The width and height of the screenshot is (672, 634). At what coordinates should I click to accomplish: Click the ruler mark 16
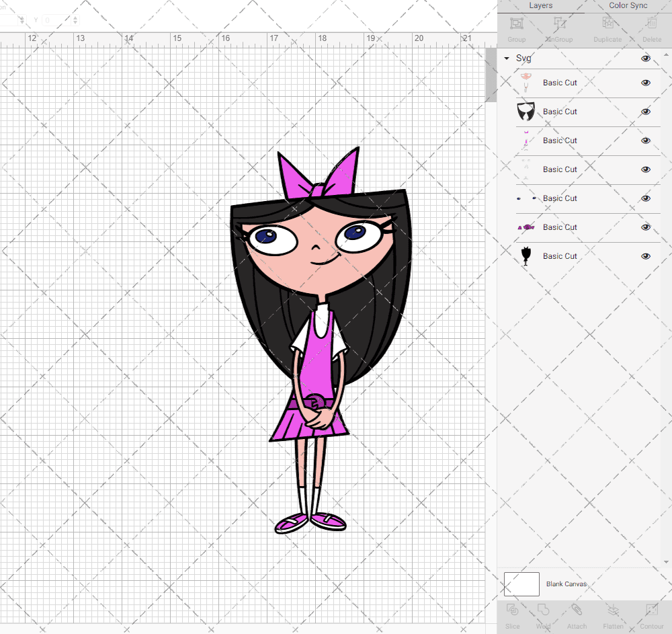[x=226, y=38]
